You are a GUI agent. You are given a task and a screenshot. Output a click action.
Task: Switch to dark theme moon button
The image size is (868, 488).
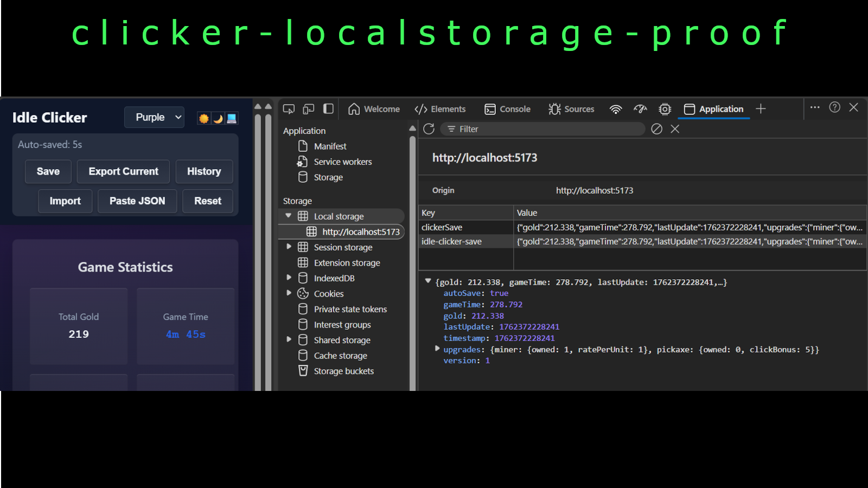[x=218, y=119]
